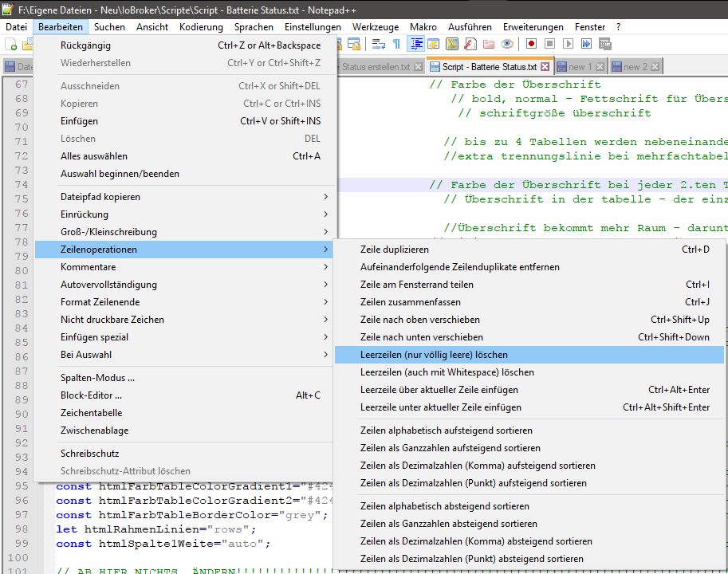Expand the Format Zeilenende submenu

coord(184,302)
